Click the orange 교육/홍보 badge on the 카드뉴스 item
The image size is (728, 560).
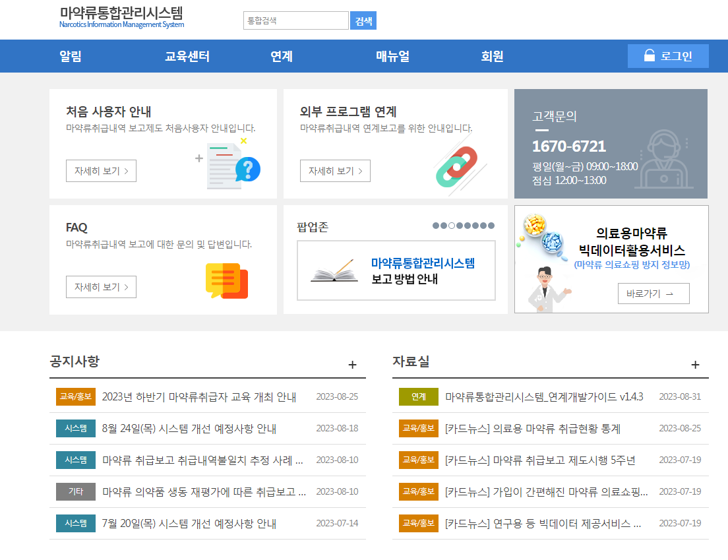(418, 428)
